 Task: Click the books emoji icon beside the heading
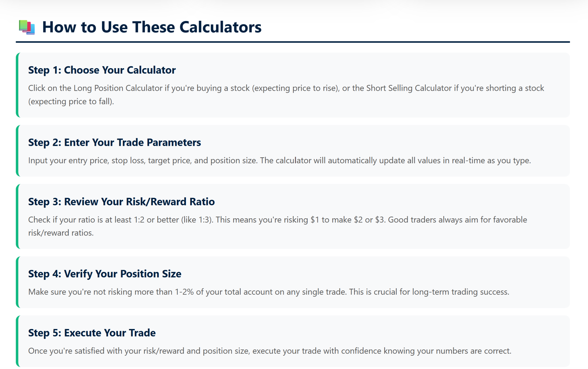(27, 27)
